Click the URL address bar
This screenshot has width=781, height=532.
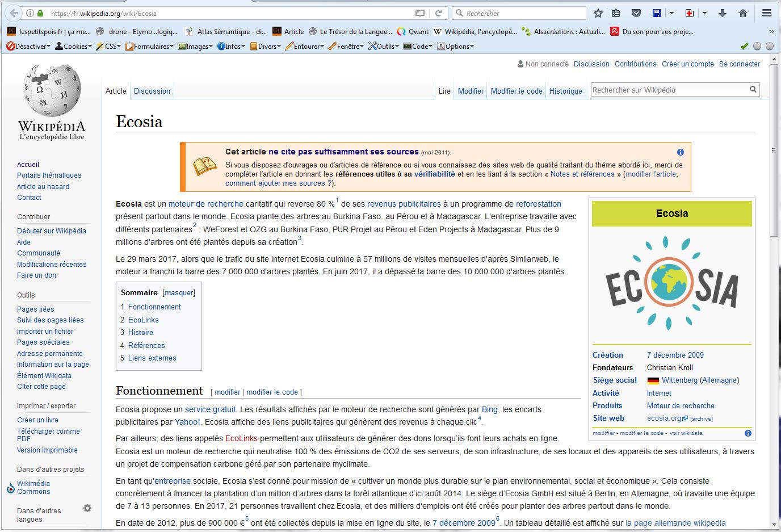230,13
